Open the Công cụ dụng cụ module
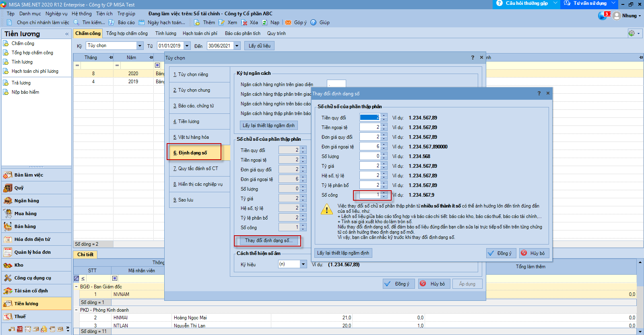This screenshot has width=644, height=335. [36, 278]
